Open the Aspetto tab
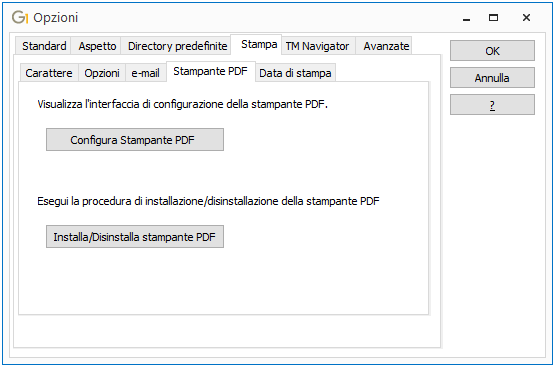Image resolution: width=556 pixels, height=368 pixels. coord(97,46)
